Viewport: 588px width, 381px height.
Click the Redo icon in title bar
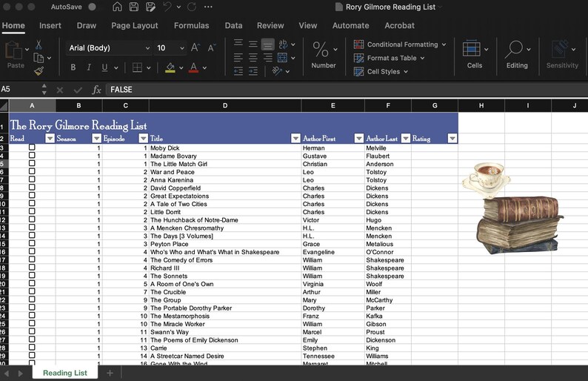click(192, 7)
